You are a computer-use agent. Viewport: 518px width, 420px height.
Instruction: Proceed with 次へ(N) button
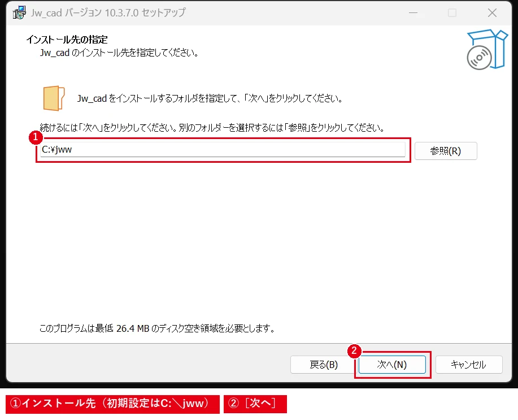click(392, 365)
